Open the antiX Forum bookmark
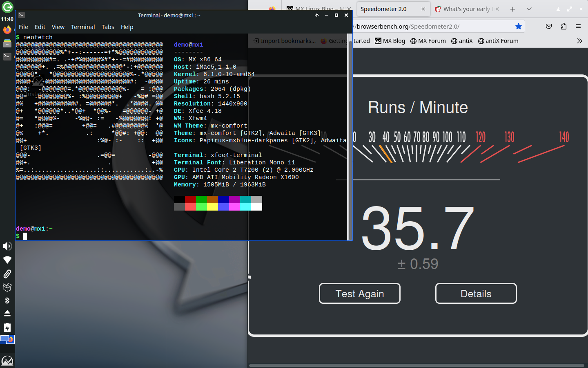 [498, 41]
